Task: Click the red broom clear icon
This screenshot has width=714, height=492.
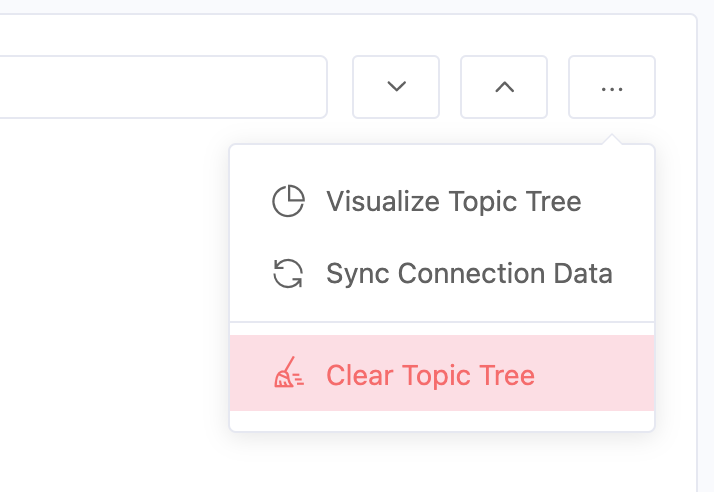Action: (288, 375)
